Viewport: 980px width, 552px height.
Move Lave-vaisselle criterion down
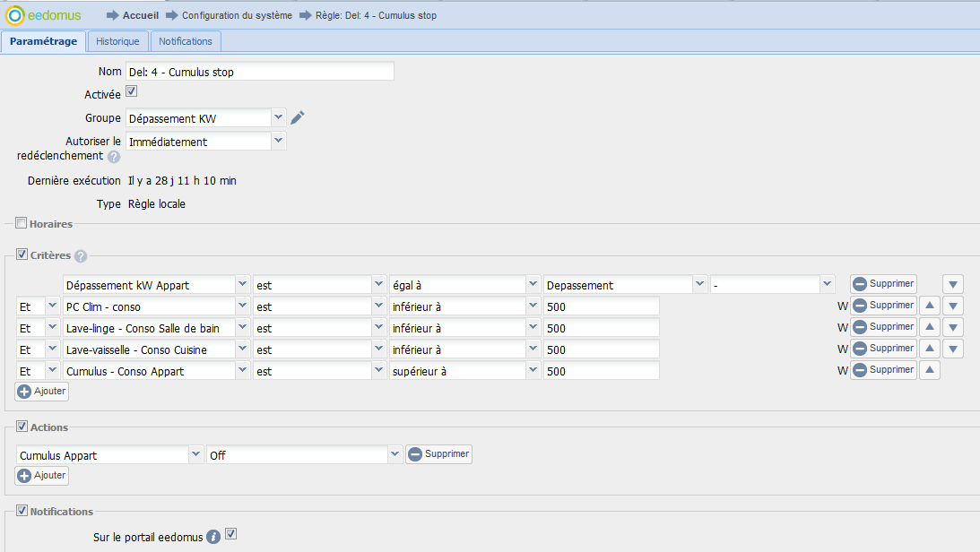[953, 349]
